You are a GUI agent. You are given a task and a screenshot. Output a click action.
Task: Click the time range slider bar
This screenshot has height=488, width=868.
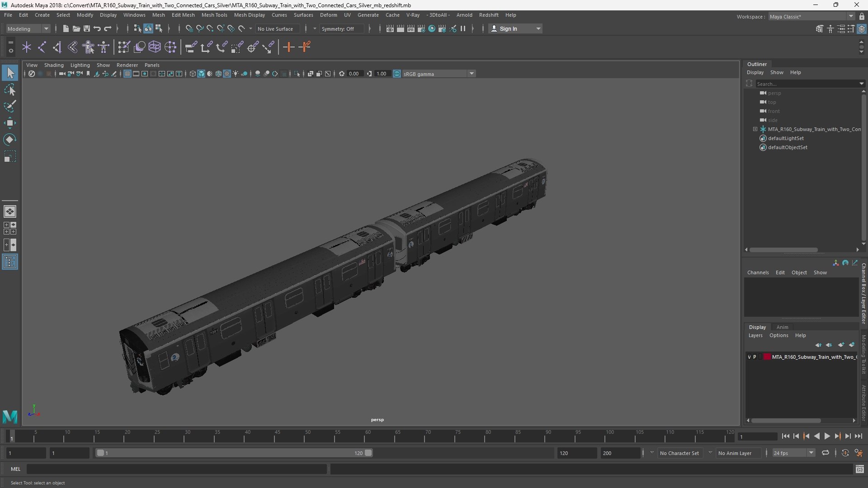pyautogui.click(x=234, y=453)
